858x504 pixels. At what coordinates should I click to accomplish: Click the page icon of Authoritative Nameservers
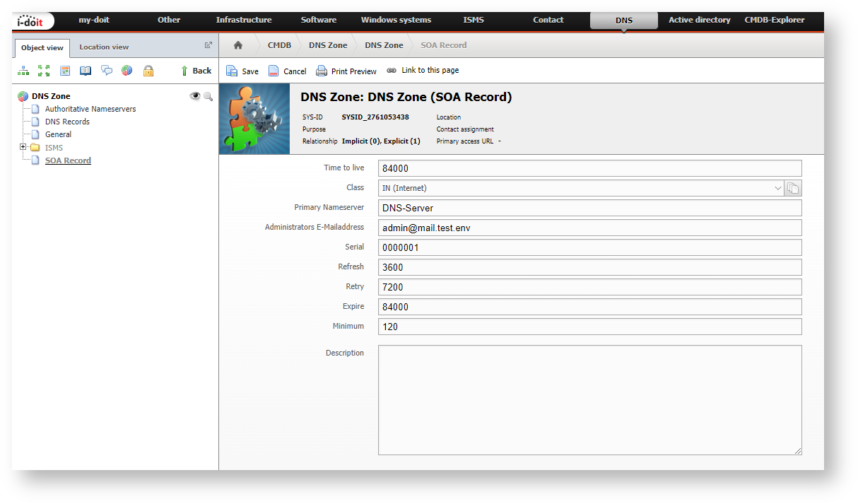[x=35, y=109]
